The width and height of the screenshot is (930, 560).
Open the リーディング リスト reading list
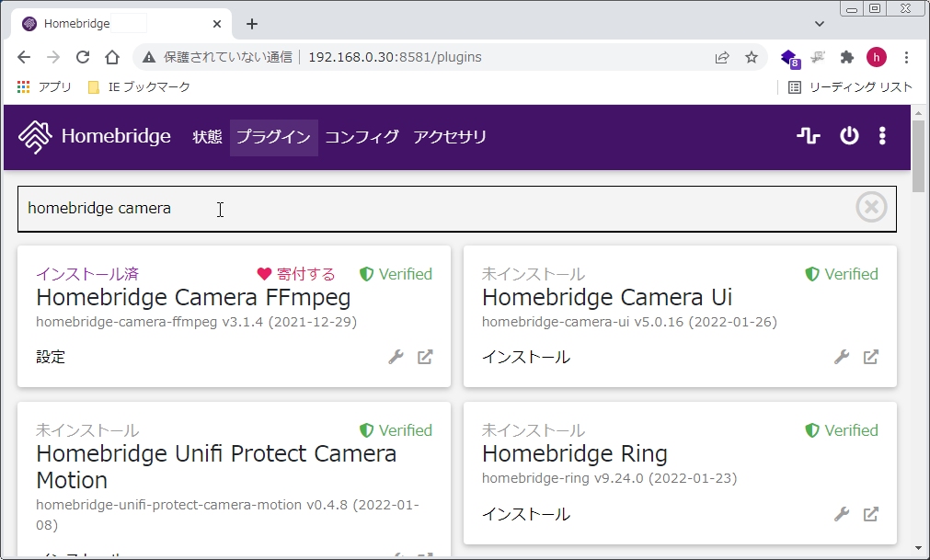coord(851,87)
